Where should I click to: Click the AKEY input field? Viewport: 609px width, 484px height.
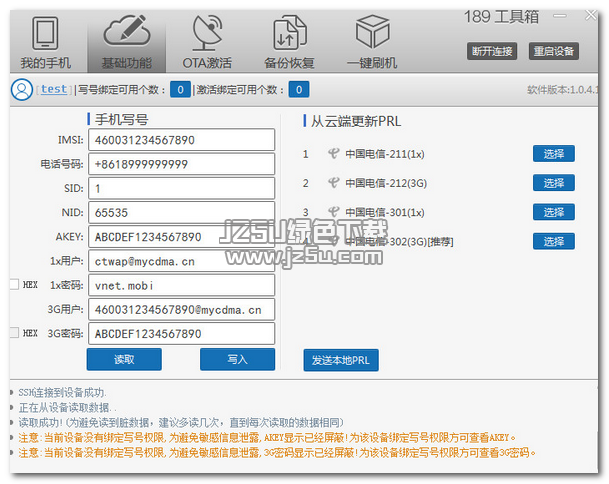tap(181, 237)
